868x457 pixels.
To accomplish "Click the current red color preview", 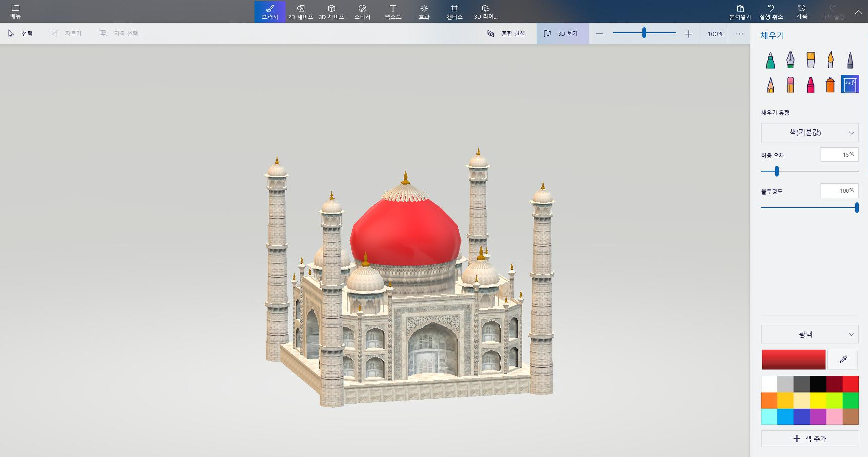I will (793, 360).
